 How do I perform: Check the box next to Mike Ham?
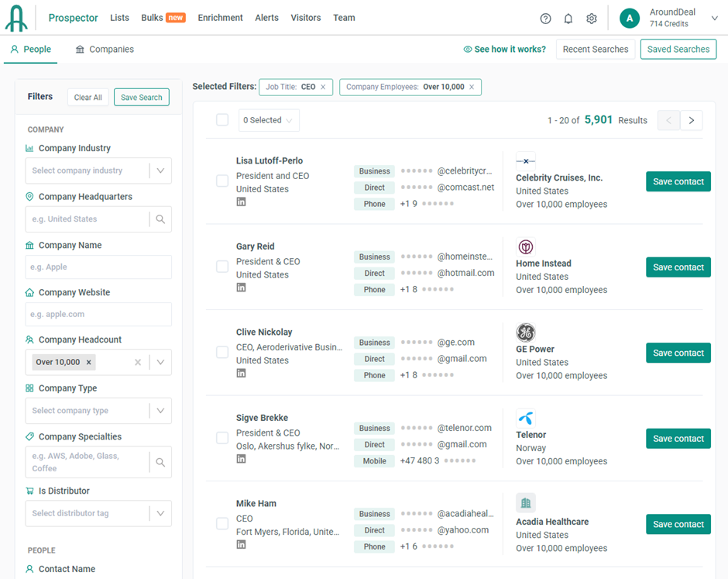click(222, 524)
